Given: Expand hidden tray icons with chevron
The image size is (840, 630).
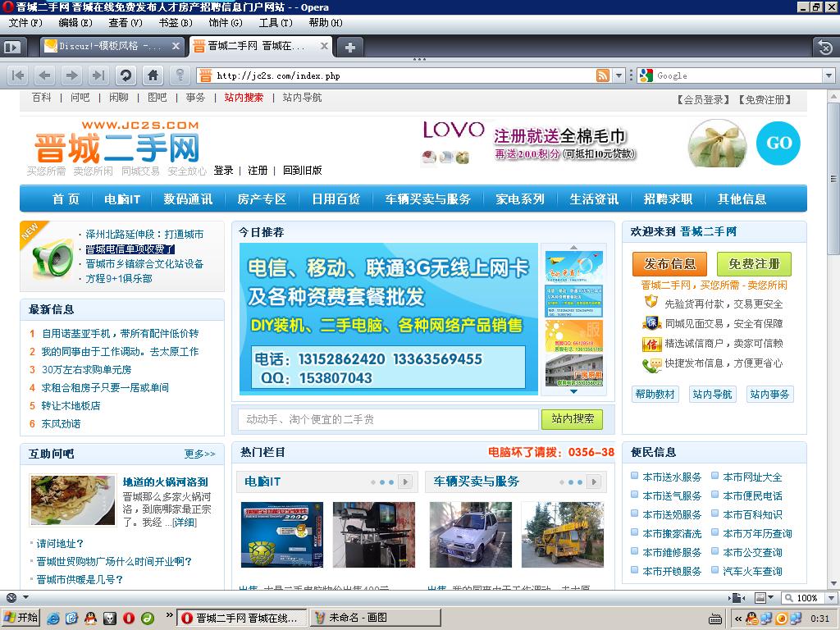Looking at the screenshot, I should pyautogui.click(x=737, y=619).
